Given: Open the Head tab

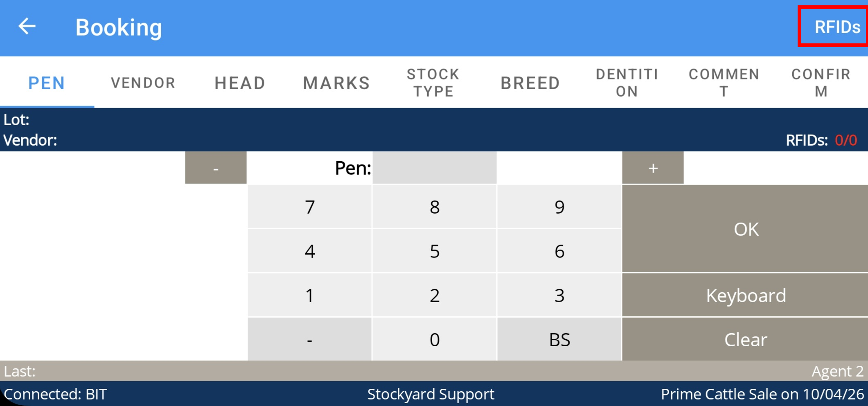Looking at the screenshot, I should click(240, 83).
